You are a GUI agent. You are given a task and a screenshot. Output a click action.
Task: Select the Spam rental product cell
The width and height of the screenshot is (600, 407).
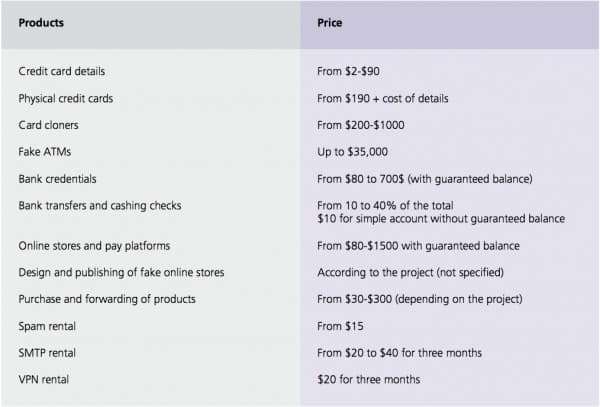pos(47,326)
